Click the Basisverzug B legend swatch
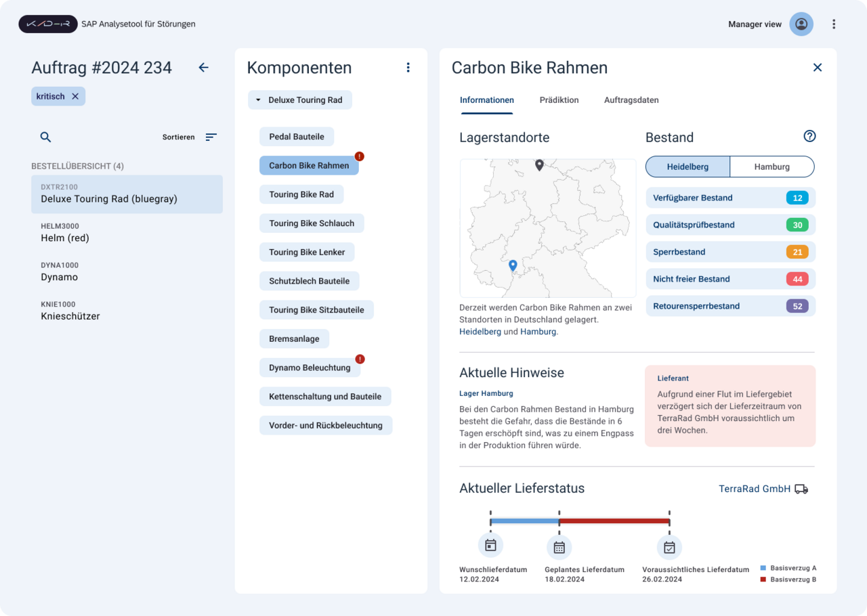The height and width of the screenshot is (616, 867). click(763, 580)
